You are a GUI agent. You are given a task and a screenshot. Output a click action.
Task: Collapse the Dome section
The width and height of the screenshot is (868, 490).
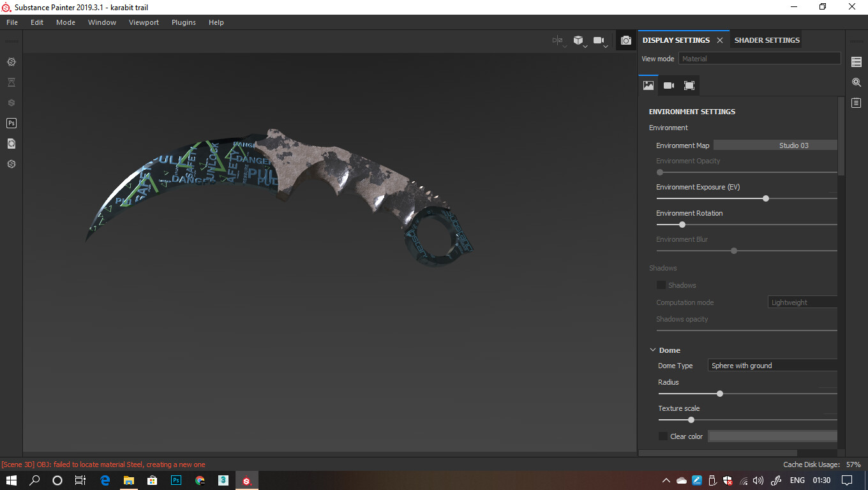(651, 350)
